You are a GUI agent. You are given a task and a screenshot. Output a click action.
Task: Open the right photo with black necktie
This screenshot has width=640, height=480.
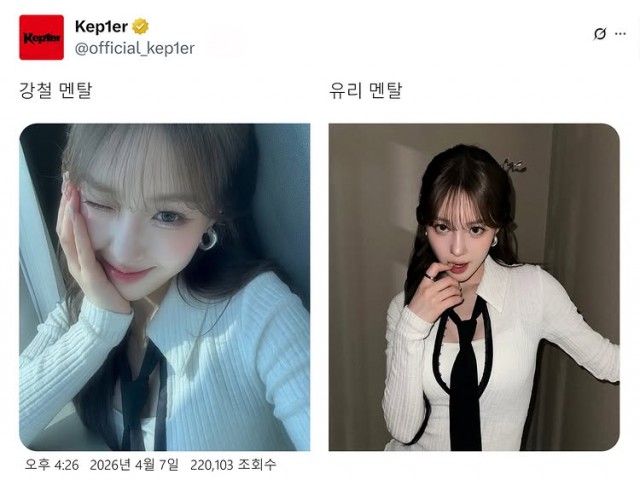(474, 287)
